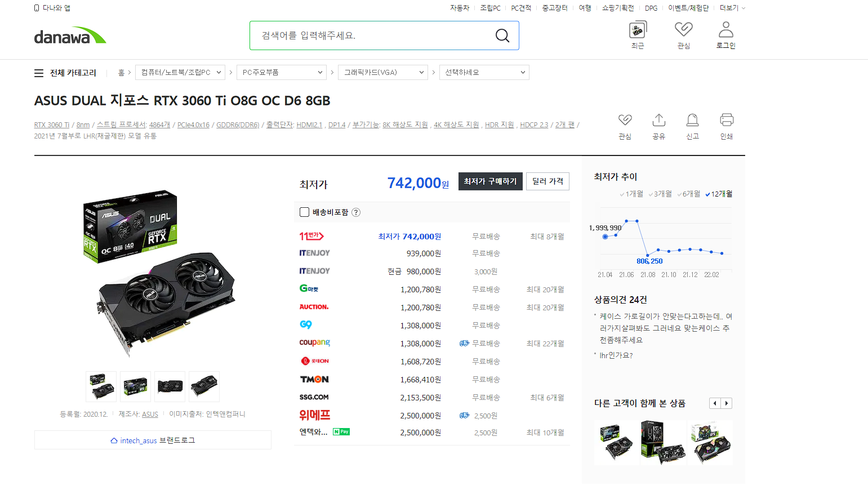The height and width of the screenshot is (499, 868).
Task: Click the RTX 3060 Ti spec link
Action: [52, 125]
